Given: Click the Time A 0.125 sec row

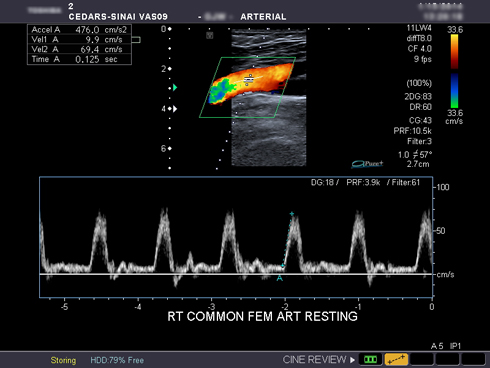Looking at the screenshot, I should (x=79, y=59).
